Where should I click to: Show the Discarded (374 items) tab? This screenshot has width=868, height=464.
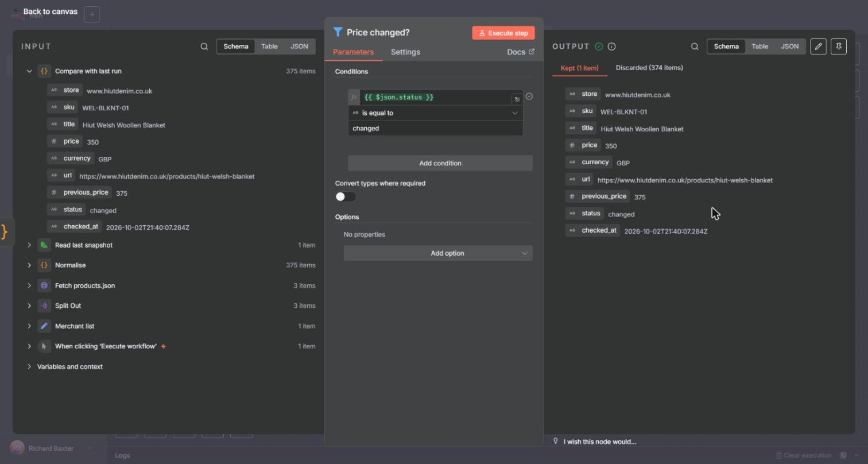coord(649,68)
